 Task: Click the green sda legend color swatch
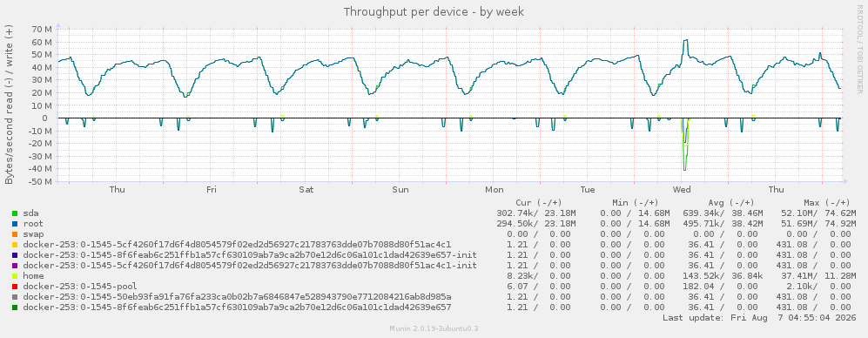coord(15,213)
